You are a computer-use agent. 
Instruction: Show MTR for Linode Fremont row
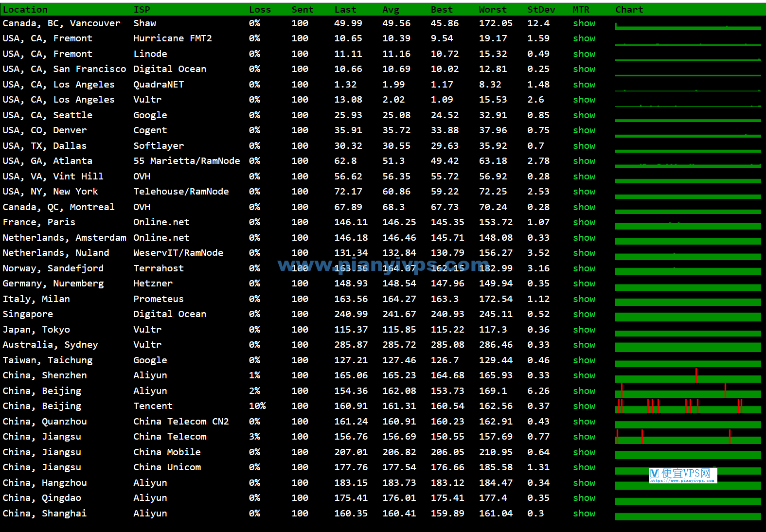click(x=584, y=54)
